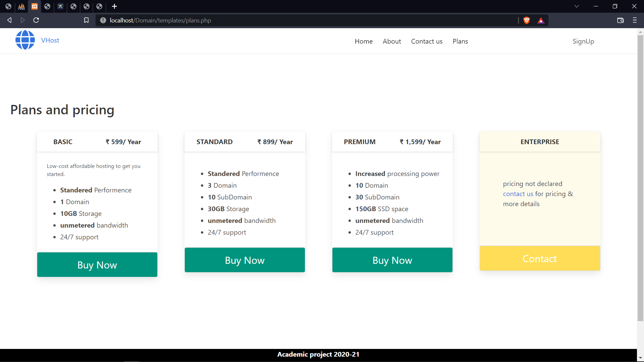Open the browser hamburger menu
Image resolution: width=644 pixels, height=362 pixels.
point(635,20)
